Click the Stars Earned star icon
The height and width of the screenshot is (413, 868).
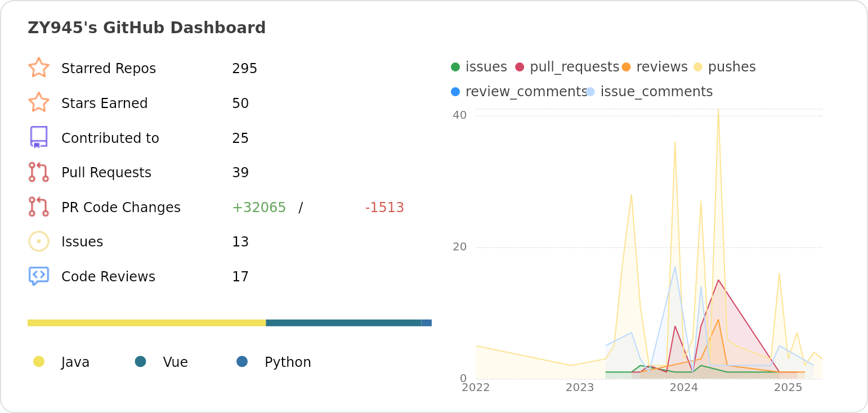pos(38,102)
